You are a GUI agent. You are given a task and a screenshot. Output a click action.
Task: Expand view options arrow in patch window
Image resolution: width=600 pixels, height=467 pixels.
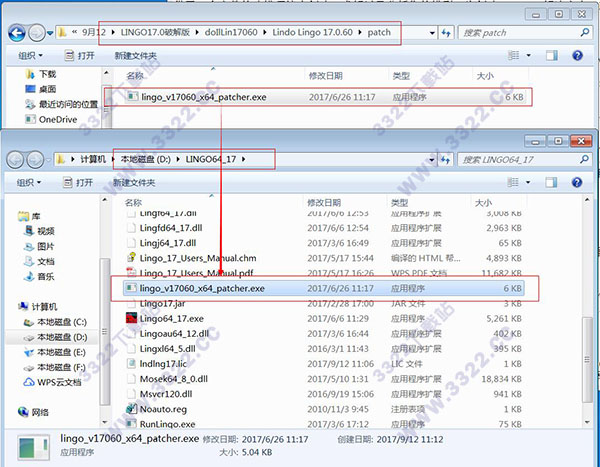tap(528, 56)
